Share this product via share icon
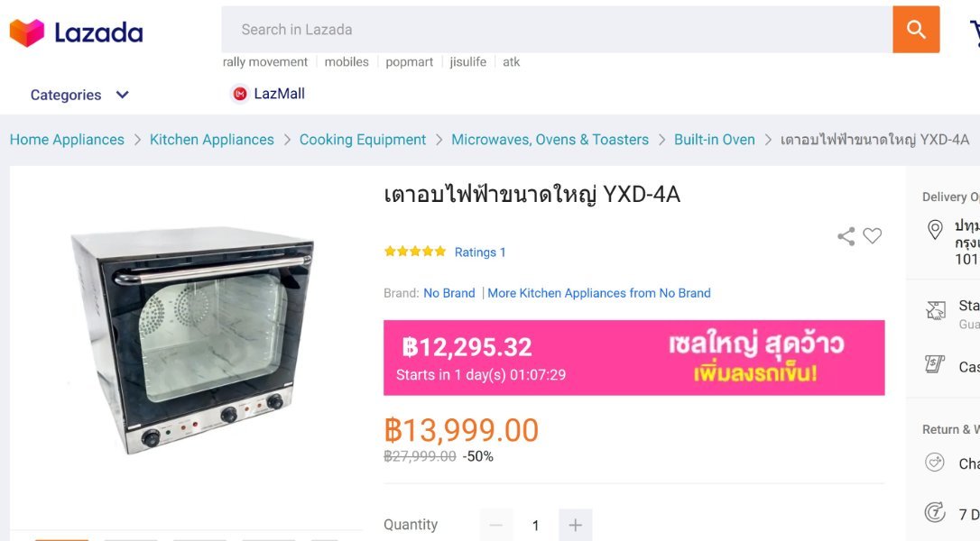980x541 pixels. tap(846, 236)
